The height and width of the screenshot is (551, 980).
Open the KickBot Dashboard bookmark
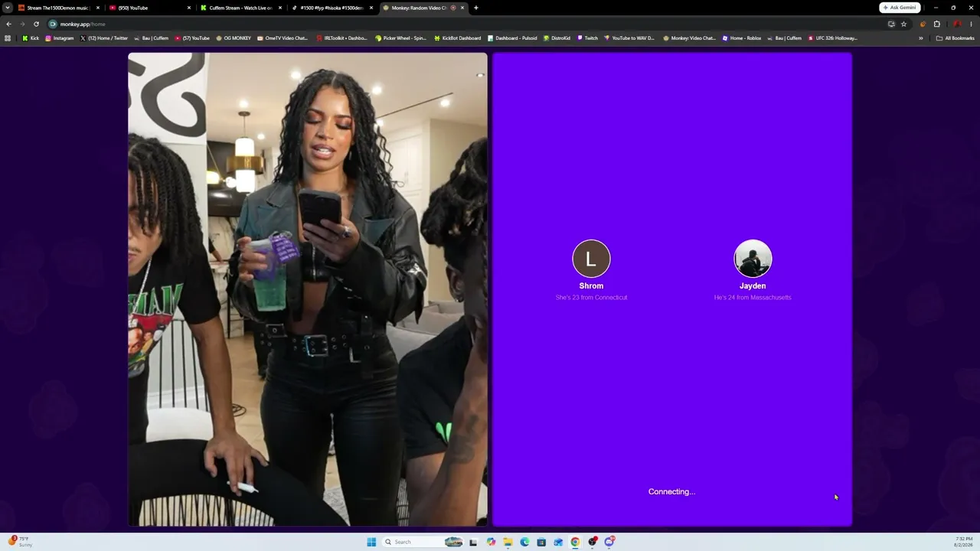(458, 38)
